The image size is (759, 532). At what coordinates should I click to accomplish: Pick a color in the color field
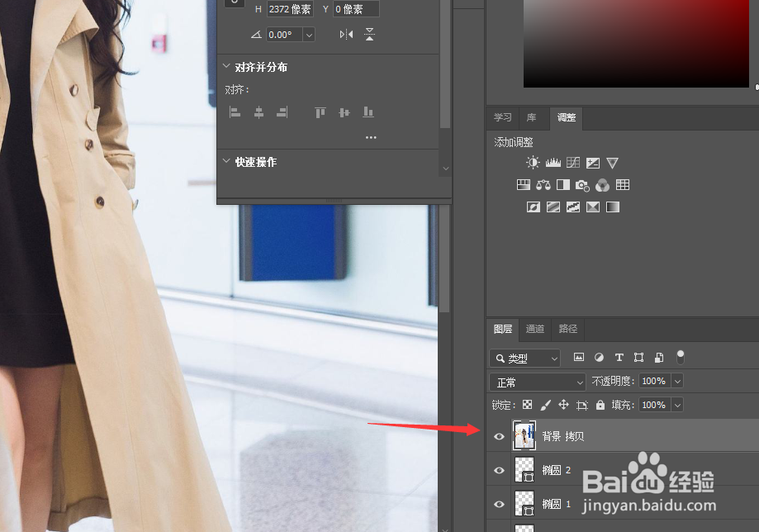636,44
